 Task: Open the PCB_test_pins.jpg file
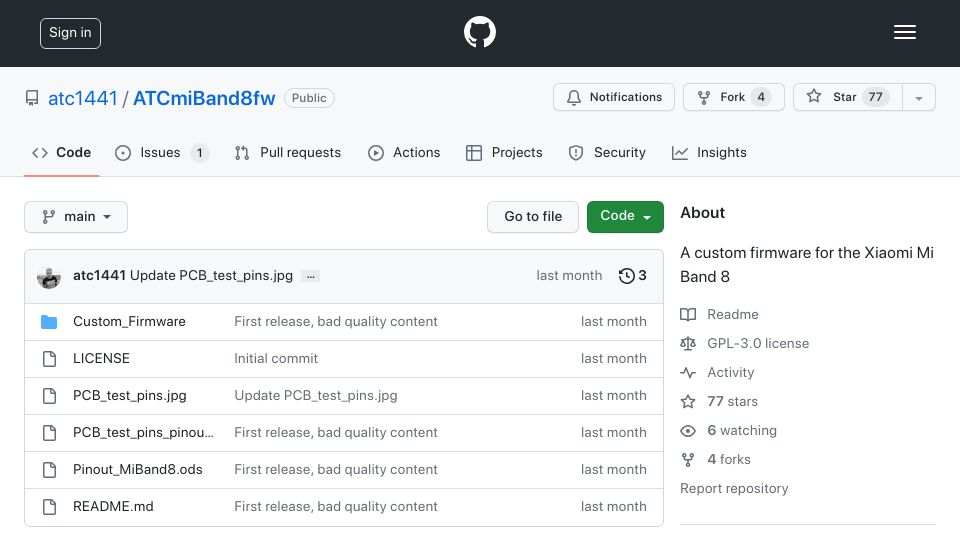tap(130, 396)
